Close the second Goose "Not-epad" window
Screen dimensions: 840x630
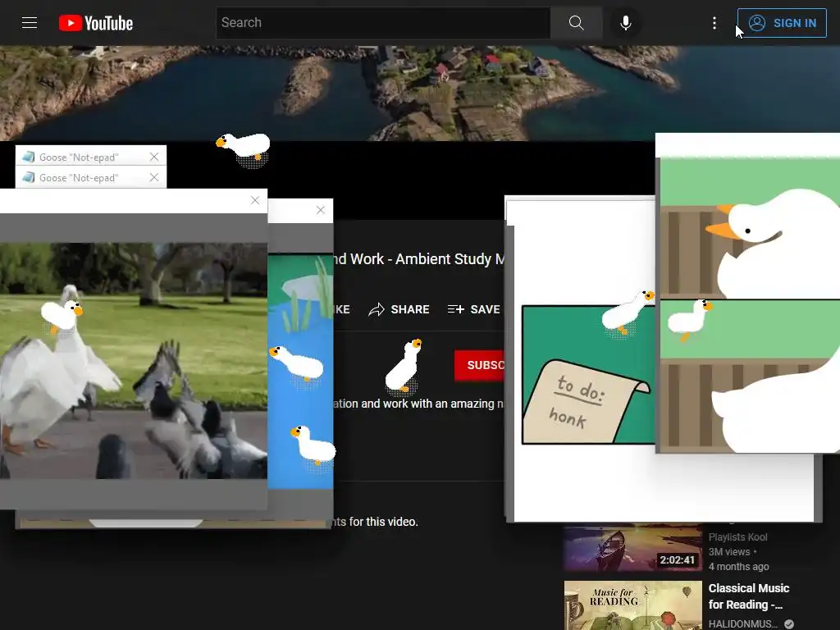(x=154, y=177)
